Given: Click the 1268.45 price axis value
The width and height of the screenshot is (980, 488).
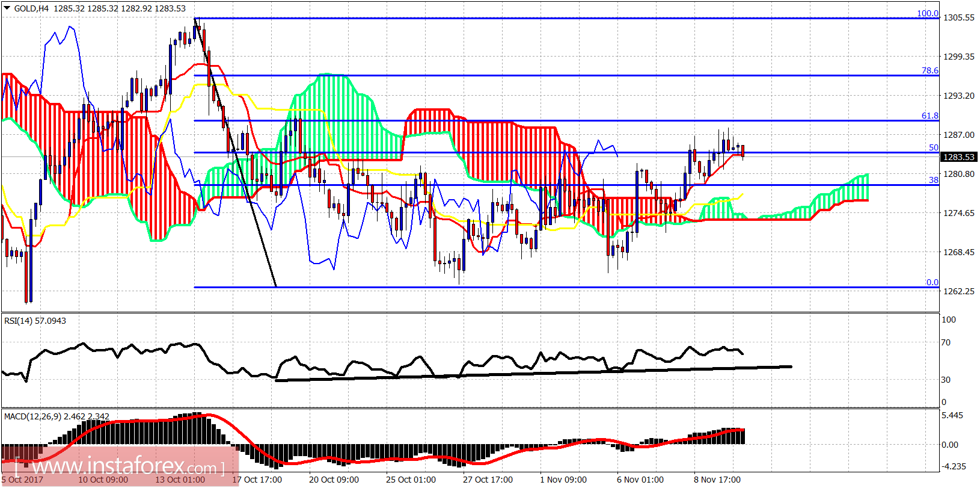Looking at the screenshot, I should [959, 252].
